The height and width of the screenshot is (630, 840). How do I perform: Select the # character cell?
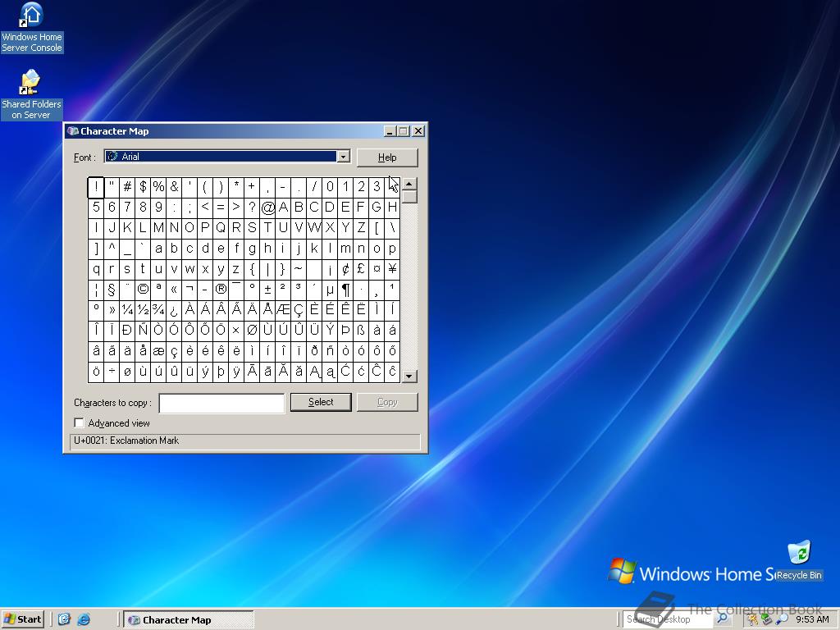click(x=127, y=188)
